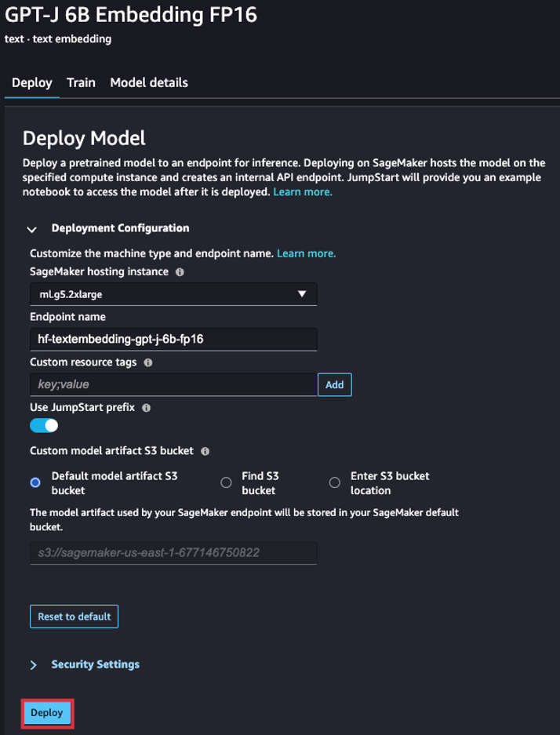The image size is (560, 735).
Task: Open Learn more link about machine type
Action: click(307, 253)
